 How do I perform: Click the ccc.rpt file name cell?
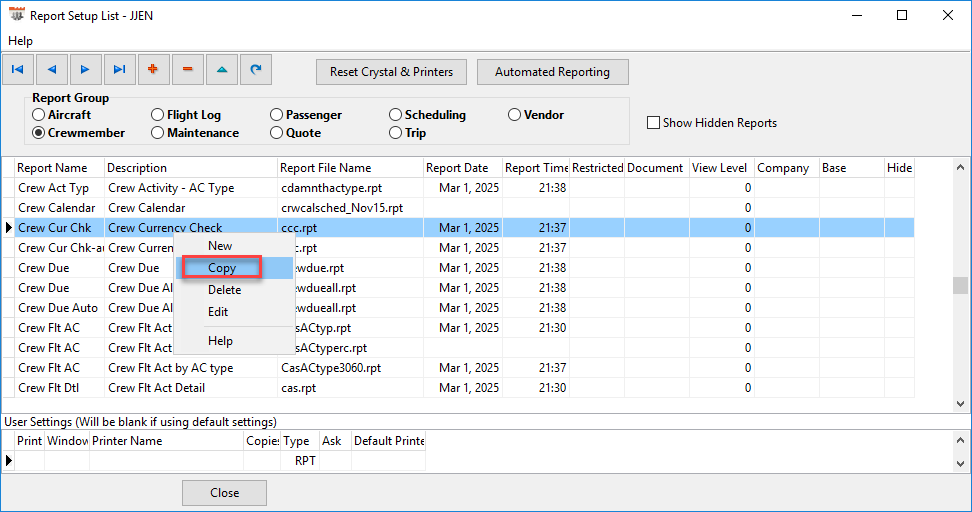pyautogui.click(x=350, y=227)
